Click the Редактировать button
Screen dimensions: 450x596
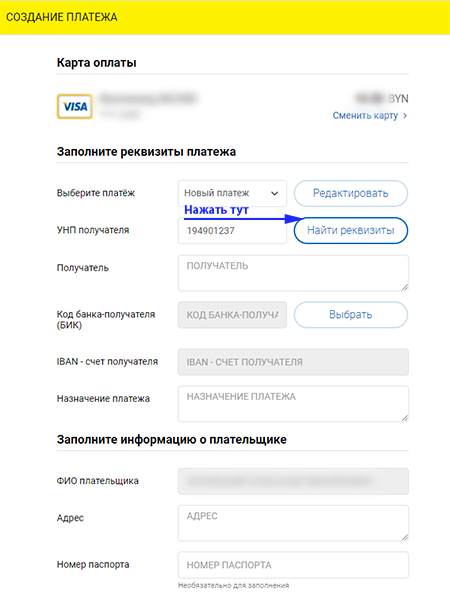(351, 193)
